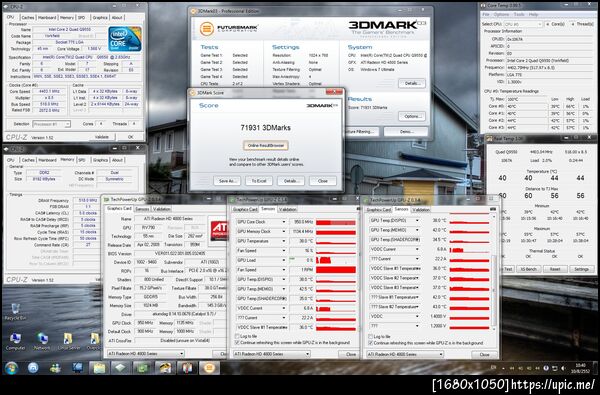Open Core Temp File menu
The height and width of the screenshot is (395, 600).
(486, 15)
